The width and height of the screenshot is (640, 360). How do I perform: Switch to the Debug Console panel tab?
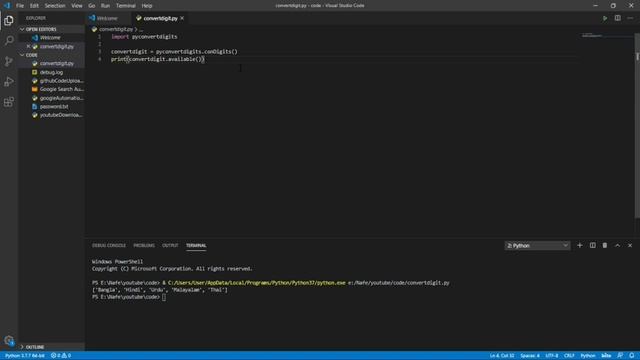click(x=109, y=245)
